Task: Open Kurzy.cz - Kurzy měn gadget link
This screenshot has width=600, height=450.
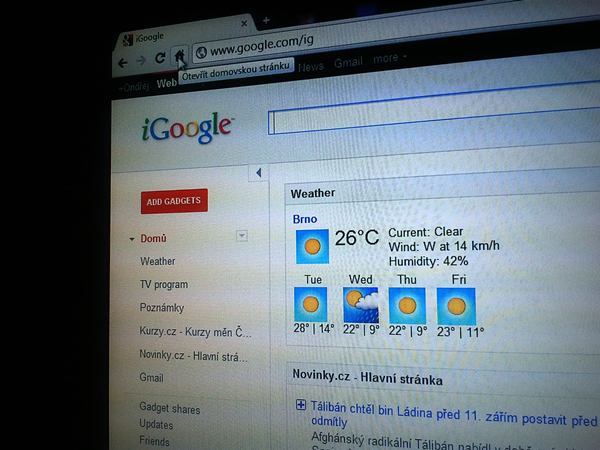Action: coord(195,331)
